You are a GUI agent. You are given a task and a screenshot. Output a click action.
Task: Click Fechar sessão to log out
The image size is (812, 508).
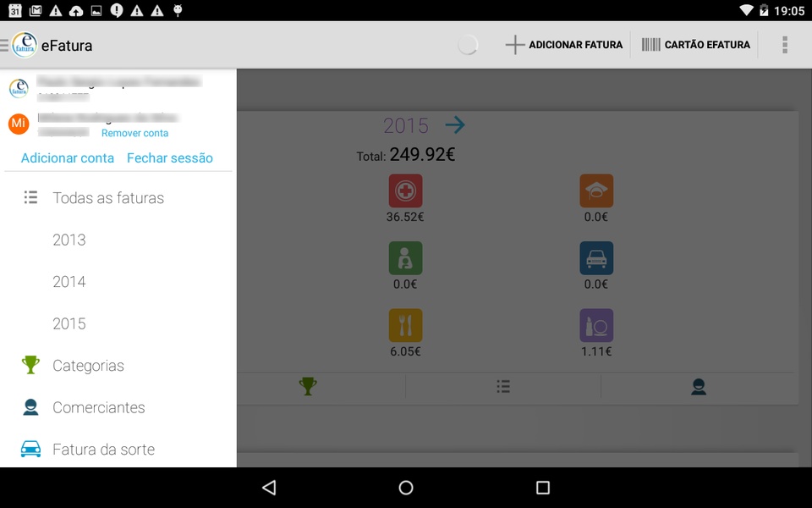tap(170, 158)
